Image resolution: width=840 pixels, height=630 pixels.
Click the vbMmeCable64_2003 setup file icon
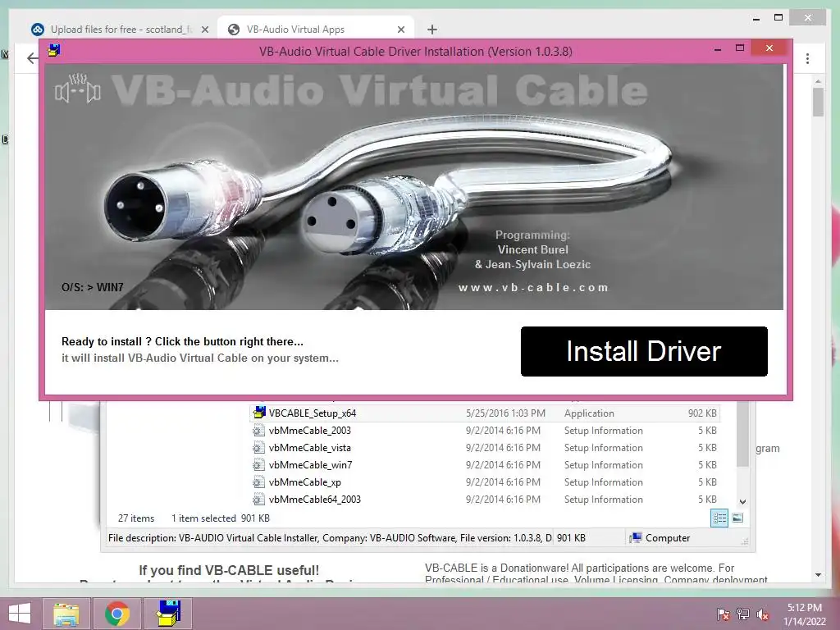click(258, 500)
